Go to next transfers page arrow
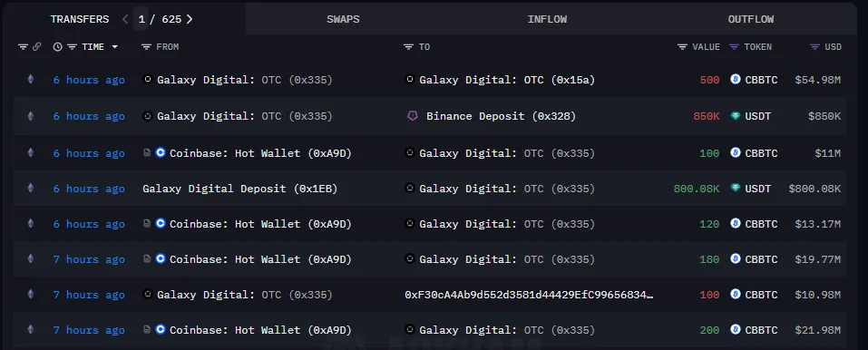 click(190, 19)
